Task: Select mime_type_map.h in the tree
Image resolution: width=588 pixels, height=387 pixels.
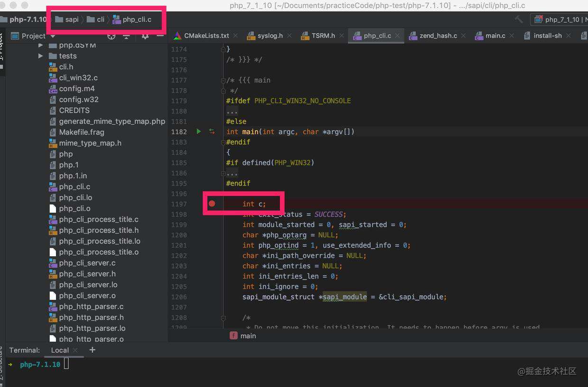Action: click(x=90, y=143)
